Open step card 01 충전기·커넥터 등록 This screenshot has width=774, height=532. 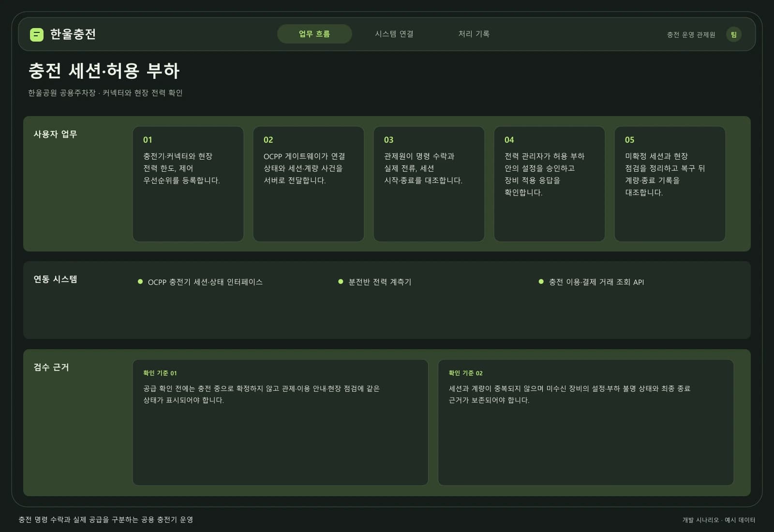pyautogui.click(x=188, y=184)
